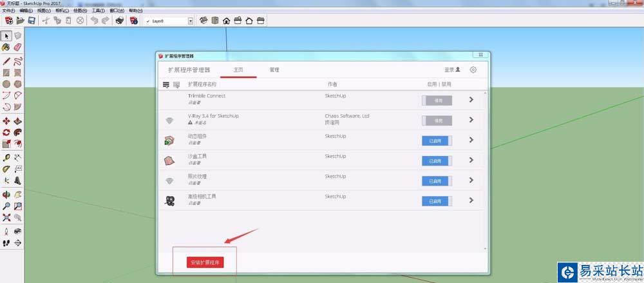This screenshot has width=644, height=283.
Task: Activate the Move tool
Action: [x=6, y=121]
